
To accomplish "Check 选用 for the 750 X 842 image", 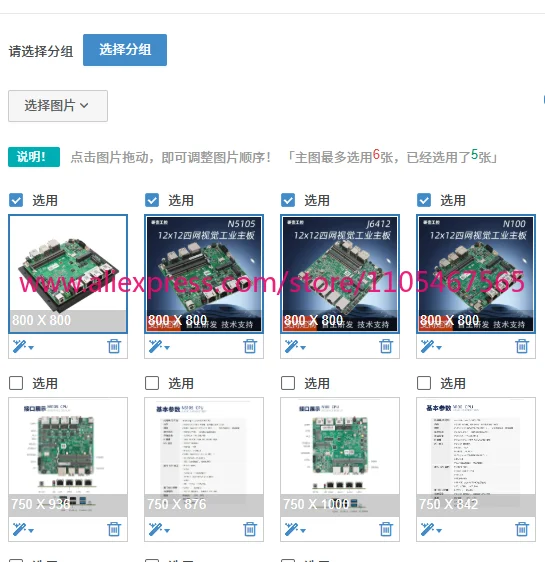I will click(x=424, y=383).
